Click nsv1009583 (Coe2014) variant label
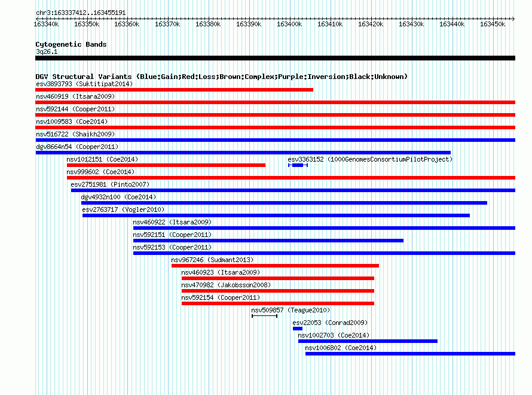This screenshot has height=395, width=532. click(x=72, y=121)
